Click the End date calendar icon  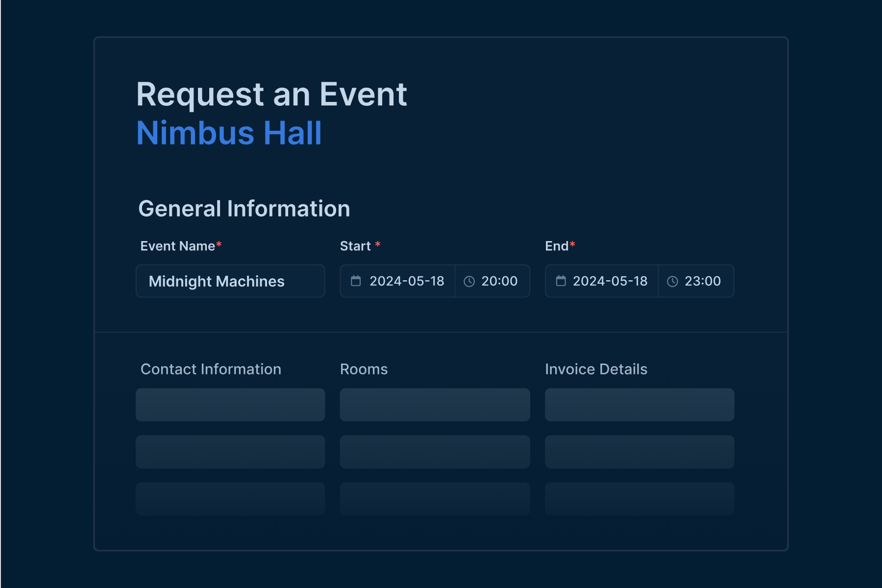[561, 281]
